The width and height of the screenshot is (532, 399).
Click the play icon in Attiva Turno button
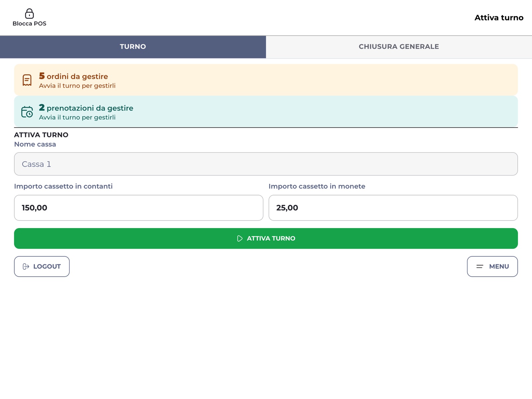click(x=240, y=238)
